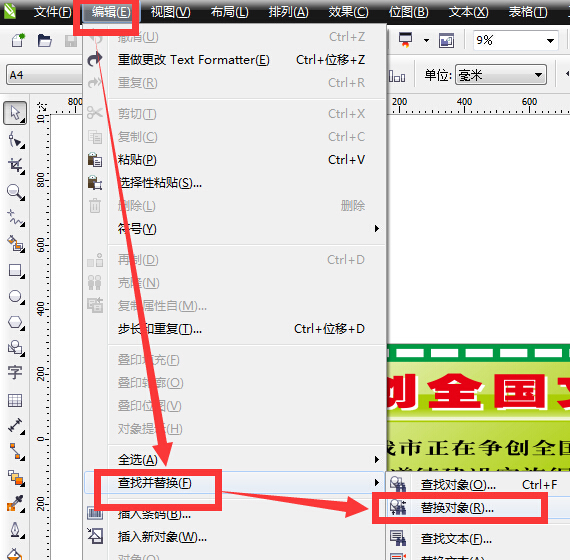This screenshot has height=560, width=570.
Task: Open the 排列(A) menu
Action: (x=288, y=12)
